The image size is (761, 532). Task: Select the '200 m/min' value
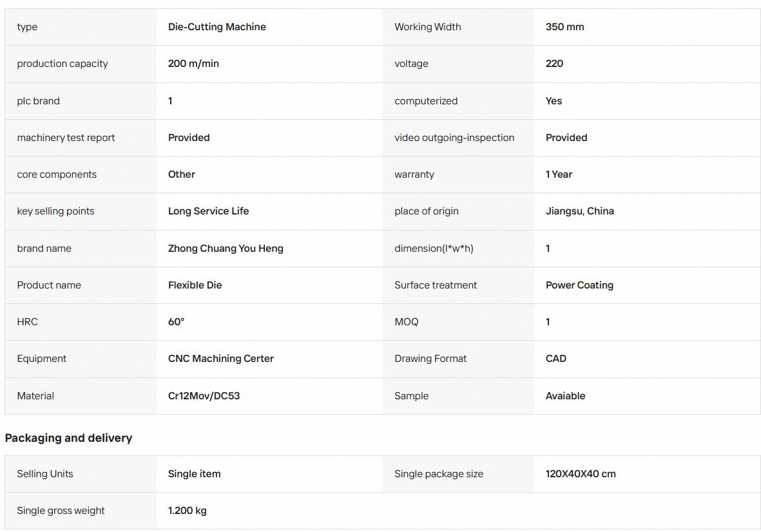pyautogui.click(x=193, y=64)
